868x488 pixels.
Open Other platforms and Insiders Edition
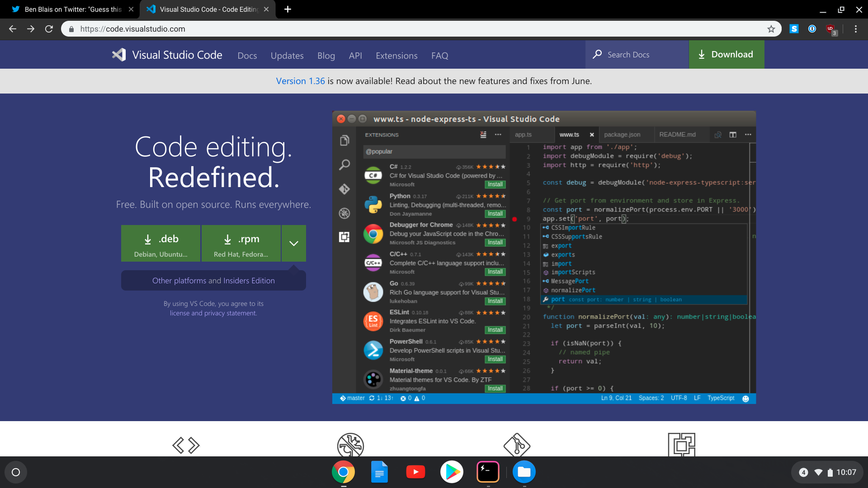(x=213, y=281)
